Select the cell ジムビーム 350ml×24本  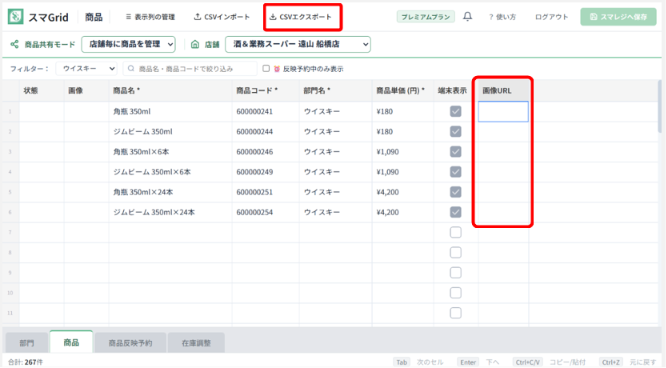pyautogui.click(x=170, y=212)
